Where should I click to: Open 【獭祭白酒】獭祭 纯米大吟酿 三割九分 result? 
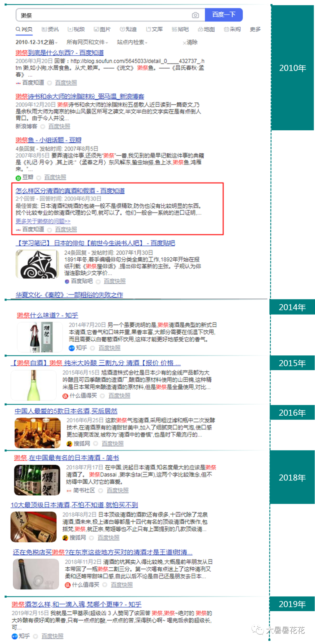tap(96, 363)
